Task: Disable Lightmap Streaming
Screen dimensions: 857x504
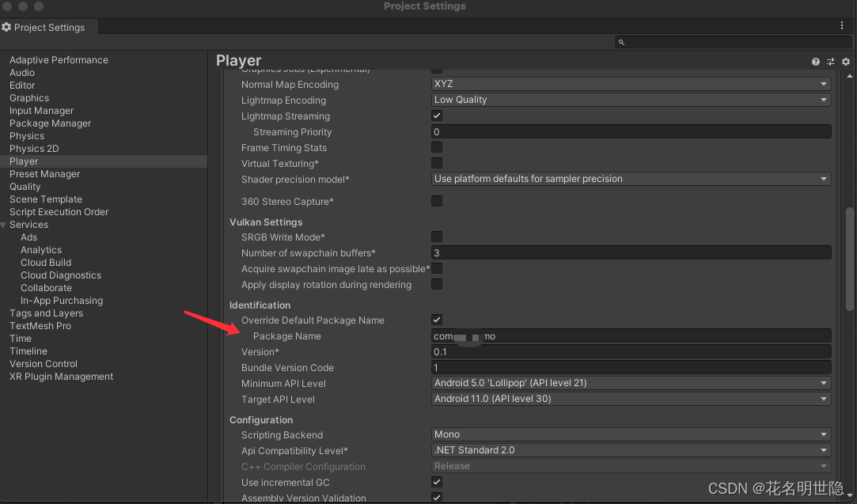Action: tap(436, 116)
